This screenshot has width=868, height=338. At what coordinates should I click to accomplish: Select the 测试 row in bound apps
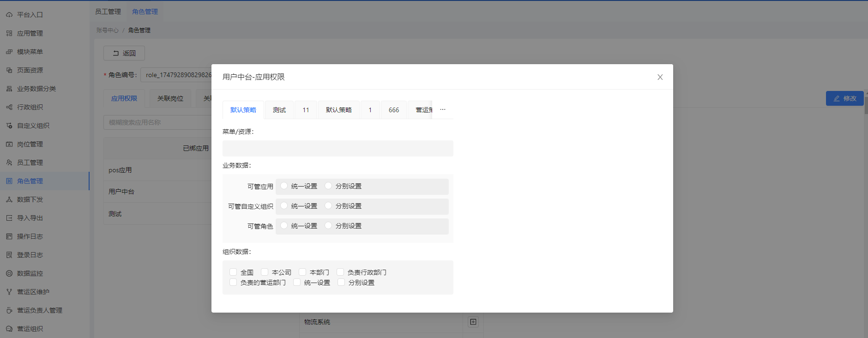click(158, 214)
